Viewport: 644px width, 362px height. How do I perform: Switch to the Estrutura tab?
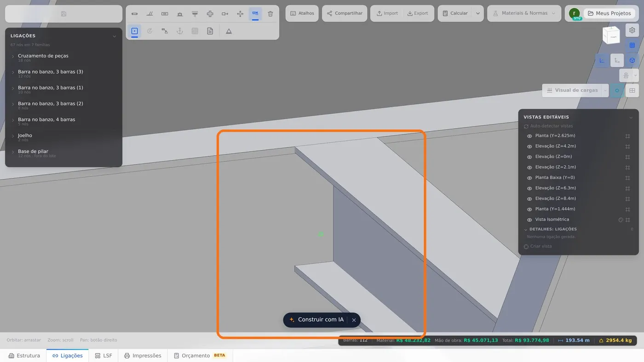pos(24,356)
